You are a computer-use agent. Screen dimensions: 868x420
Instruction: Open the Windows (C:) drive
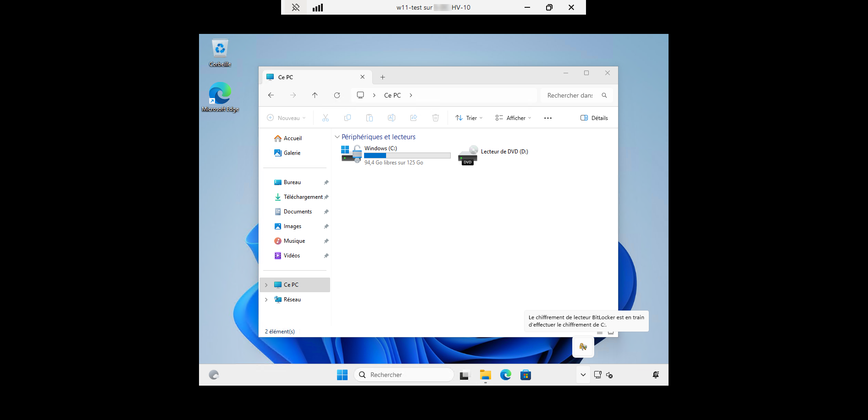[x=381, y=148]
